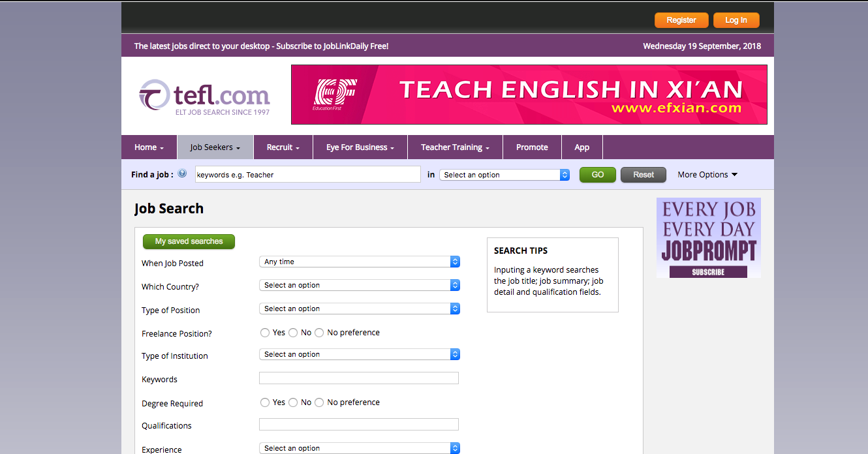Open My saved searches
868x454 pixels.
189,241
